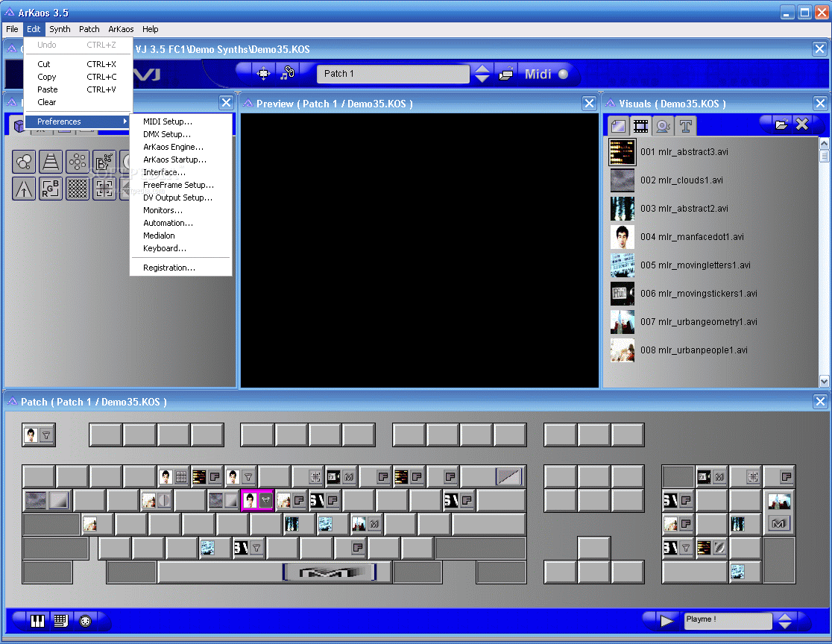Click the Playme ! text field
This screenshot has width=832, height=644.
coord(728,621)
